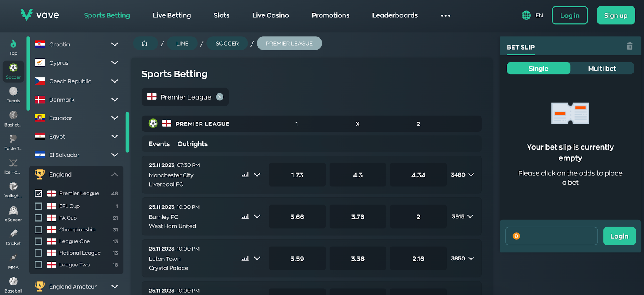Go to SOCCER breadcrumb
Image resolution: width=644 pixels, height=295 pixels.
227,43
